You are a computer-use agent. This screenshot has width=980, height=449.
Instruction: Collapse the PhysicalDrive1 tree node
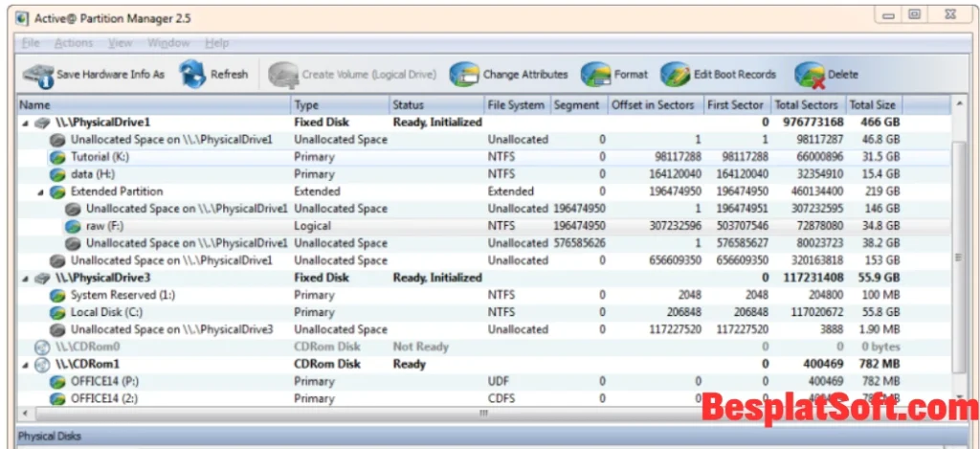click(25, 123)
